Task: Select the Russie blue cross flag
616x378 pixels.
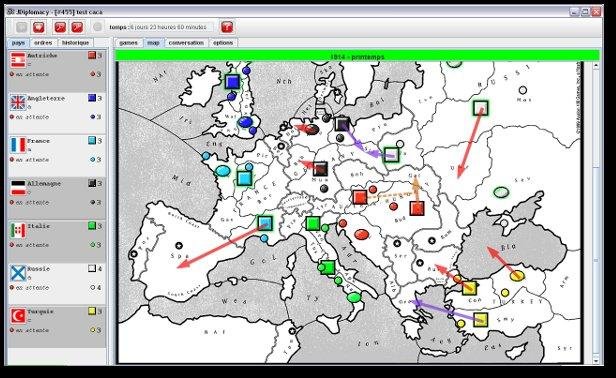Action: coord(18,273)
